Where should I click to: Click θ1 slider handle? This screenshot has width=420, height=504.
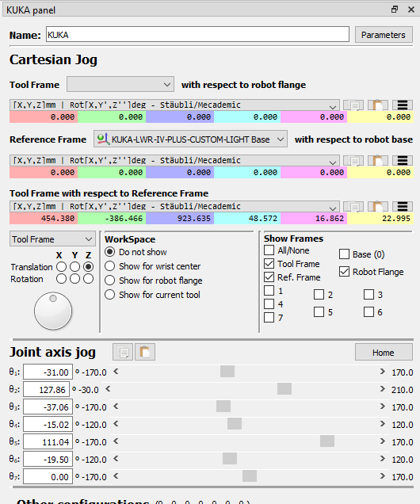pos(227,371)
